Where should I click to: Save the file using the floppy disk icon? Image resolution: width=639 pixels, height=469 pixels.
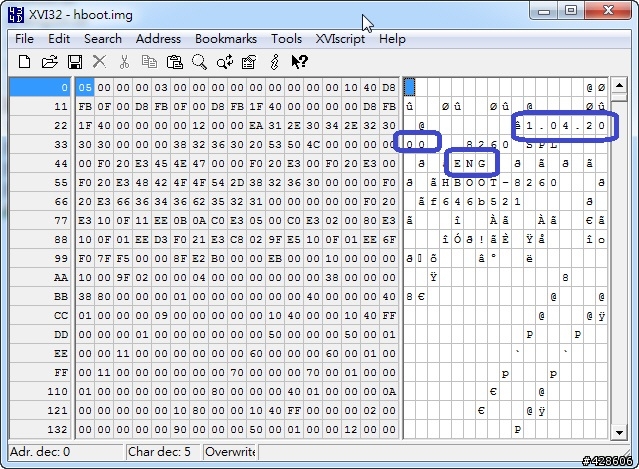pos(75,62)
